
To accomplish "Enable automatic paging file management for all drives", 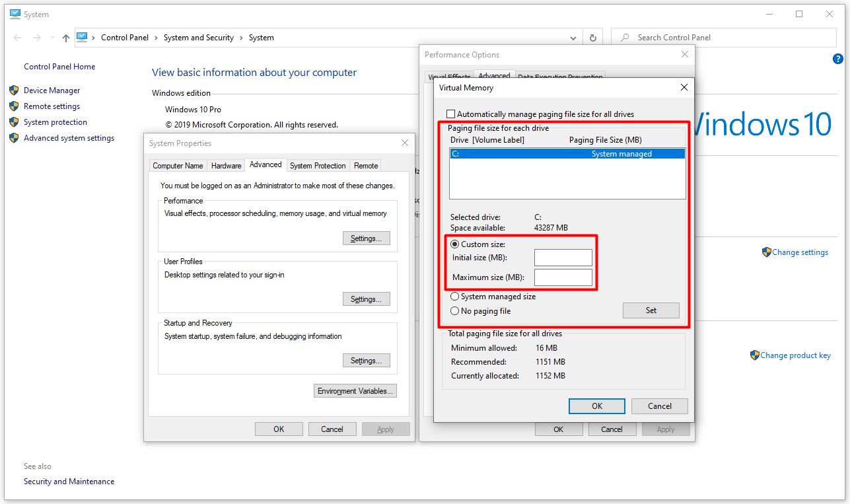I will point(451,114).
